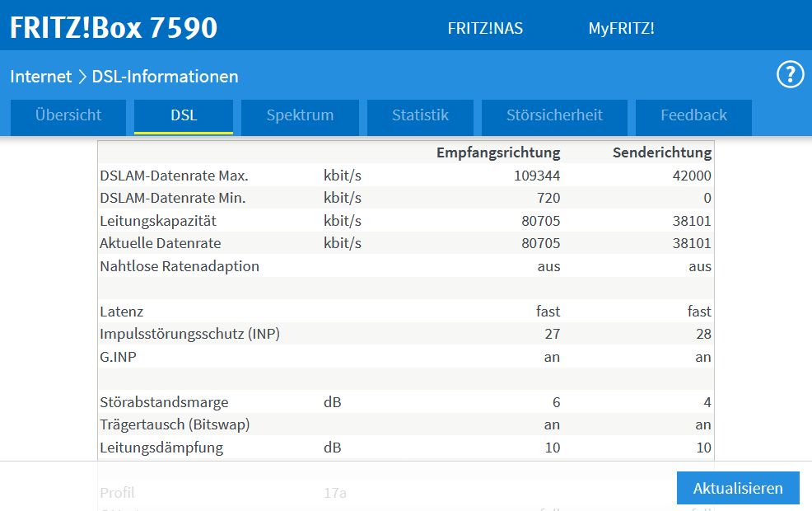The image size is (812, 511).
Task: Go to MyFRITZ! in the header
Action: pos(621,28)
